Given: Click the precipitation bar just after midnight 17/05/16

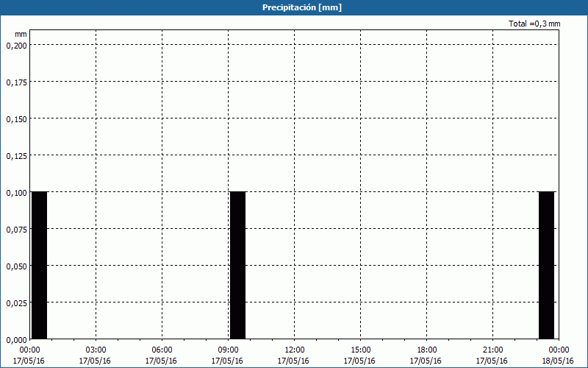Looking at the screenshot, I should pyautogui.click(x=40, y=266).
